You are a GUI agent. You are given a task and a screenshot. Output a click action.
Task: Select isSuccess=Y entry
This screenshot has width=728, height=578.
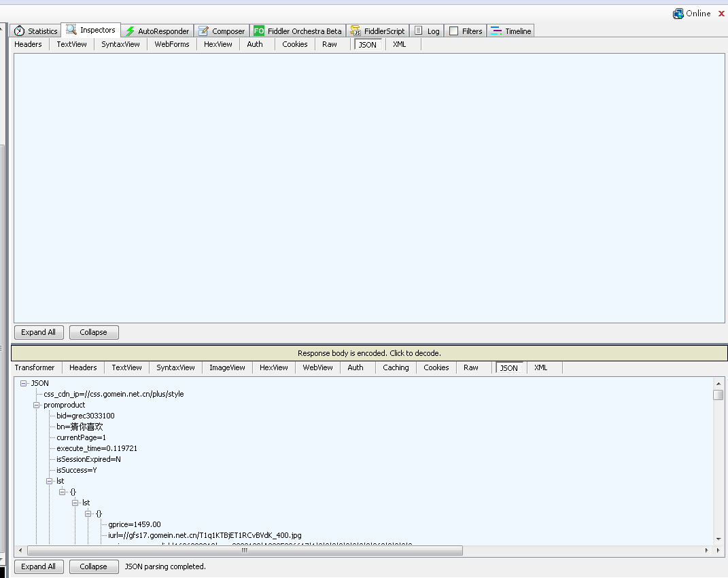pyautogui.click(x=77, y=470)
